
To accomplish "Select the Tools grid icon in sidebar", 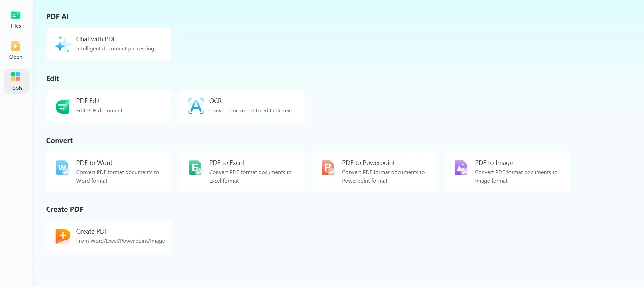I will [x=16, y=77].
